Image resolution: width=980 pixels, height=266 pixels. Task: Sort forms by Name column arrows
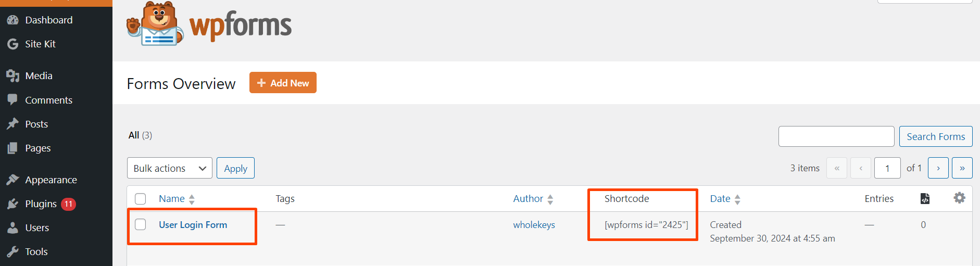coord(192,199)
